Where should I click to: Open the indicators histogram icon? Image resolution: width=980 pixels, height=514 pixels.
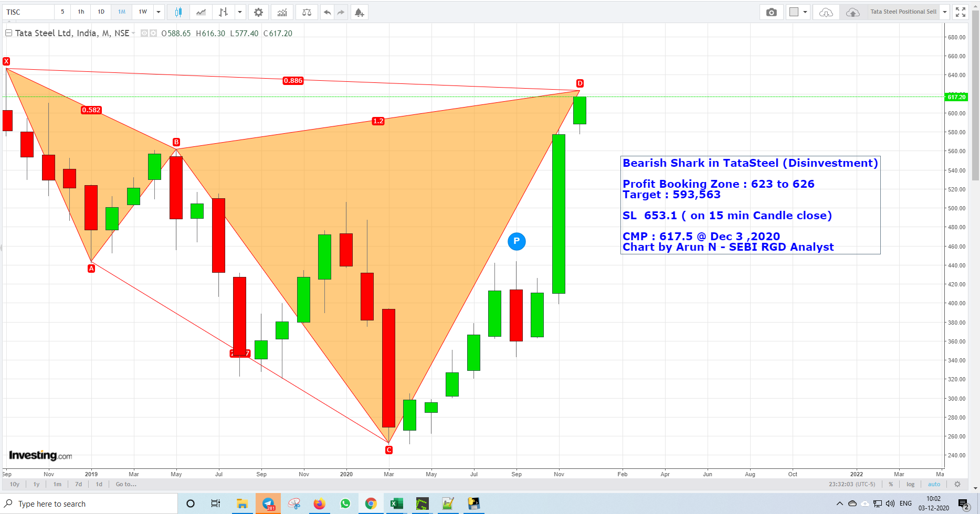coord(282,12)
